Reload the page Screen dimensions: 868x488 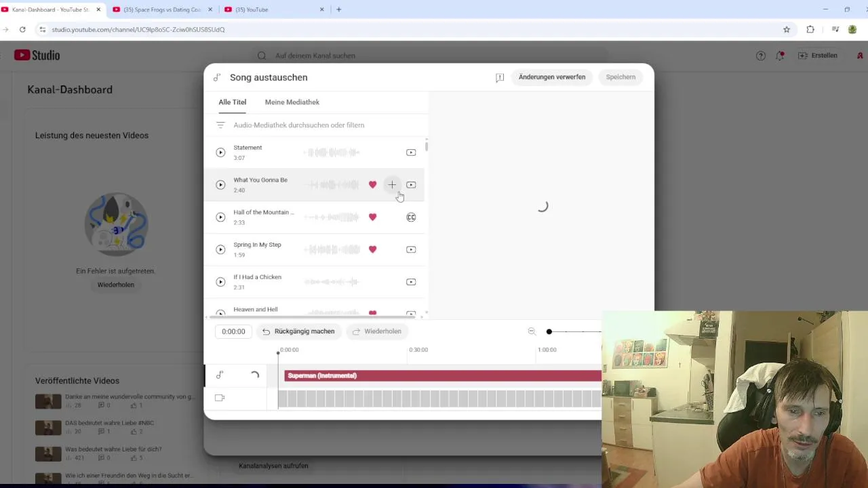pyautogui.click(x=22, y=29)
